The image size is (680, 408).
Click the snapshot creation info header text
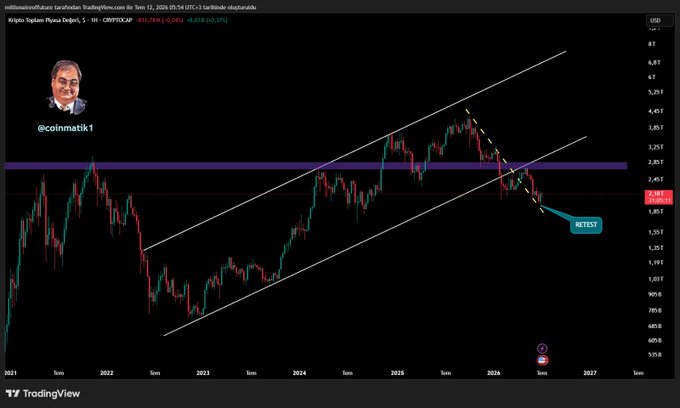click(131, 7)
